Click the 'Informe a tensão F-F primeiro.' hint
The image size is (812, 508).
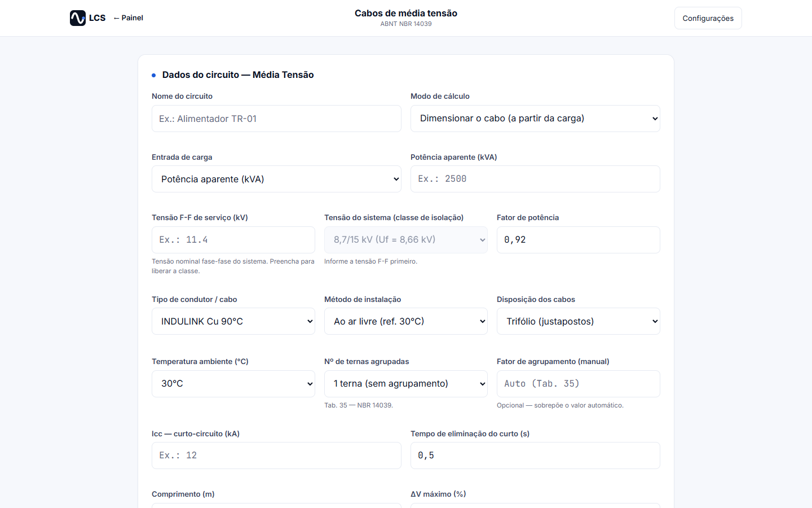370,261
